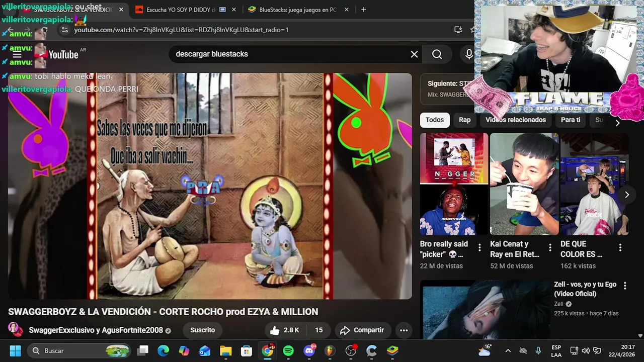This screenshot has height=362, width=644.
Task: Open Spotify from the taskbar
Action: pos(288,350)
